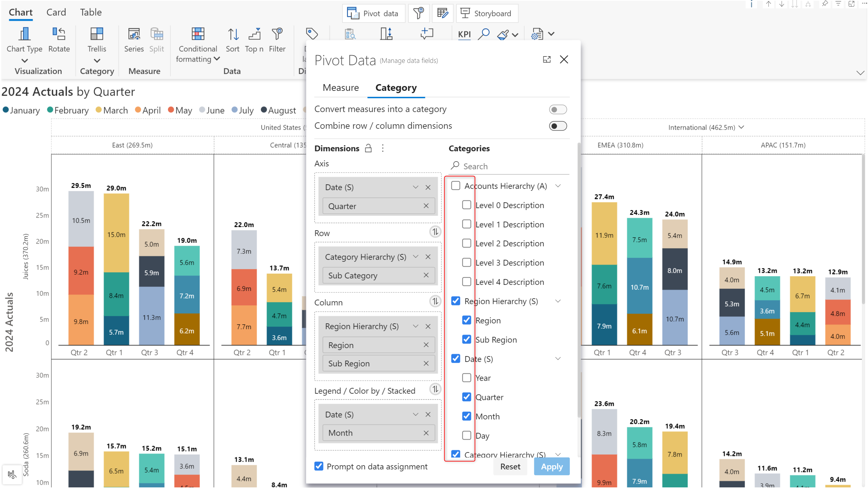Toggle Combine row / column dimensions
This screenshot has width=868, height=489.
tap(558, 126)
